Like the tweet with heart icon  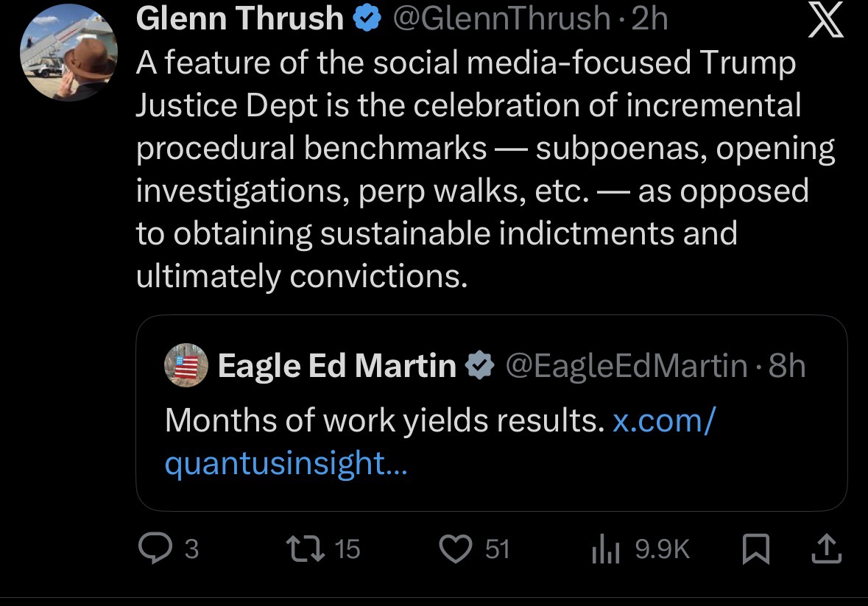(x=456, y=549)
